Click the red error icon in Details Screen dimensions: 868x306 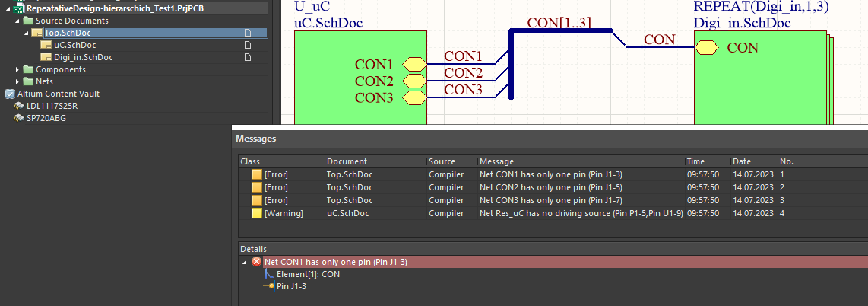[x=256, y=262]
